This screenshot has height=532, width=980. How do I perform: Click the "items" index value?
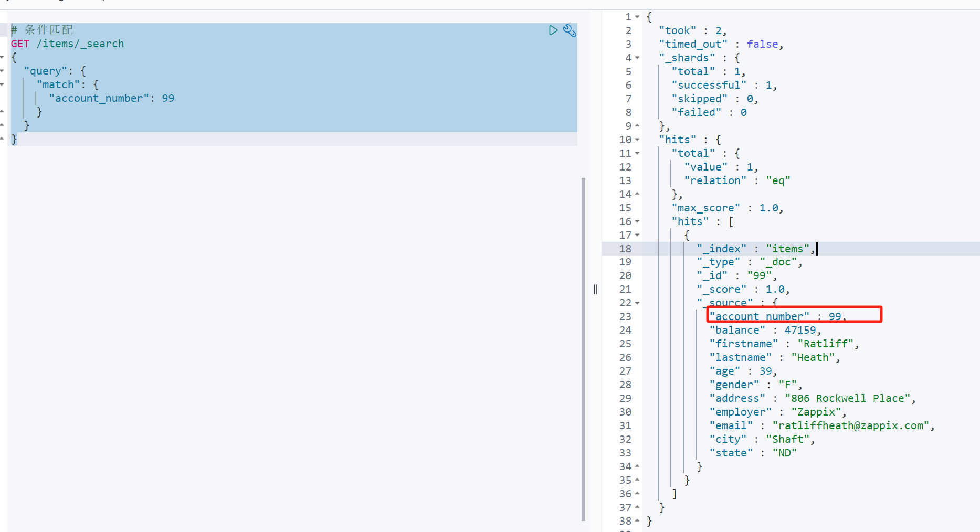point(787,249)
